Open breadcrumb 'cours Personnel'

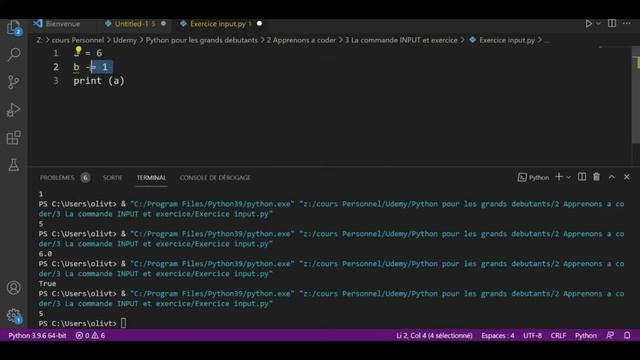pos(78,40)
